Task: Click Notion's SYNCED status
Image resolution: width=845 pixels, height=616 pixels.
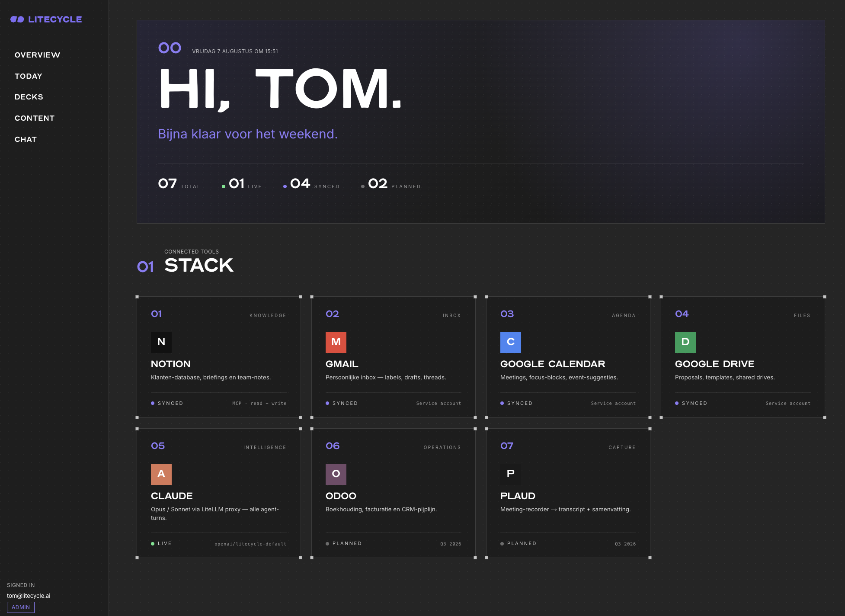Action: [x=167, y=403]
